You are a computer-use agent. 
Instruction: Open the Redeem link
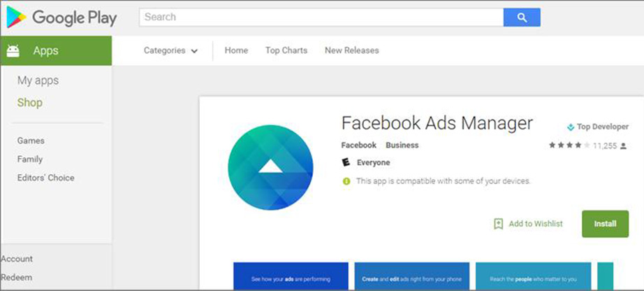click(x=17, y=278)
